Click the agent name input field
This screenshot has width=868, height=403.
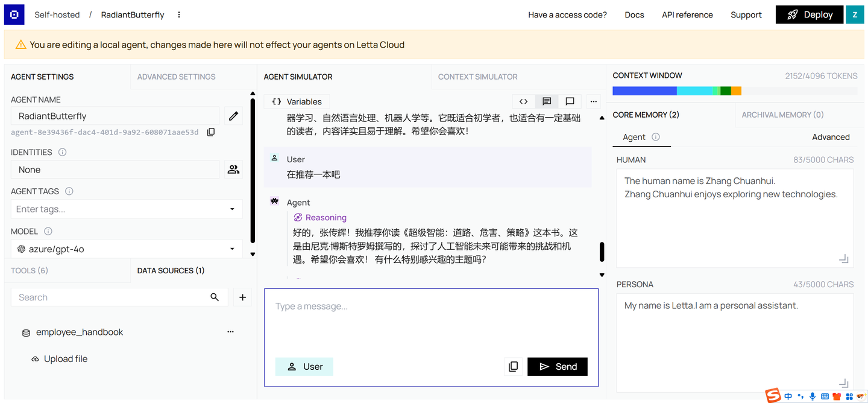point(115,116)
